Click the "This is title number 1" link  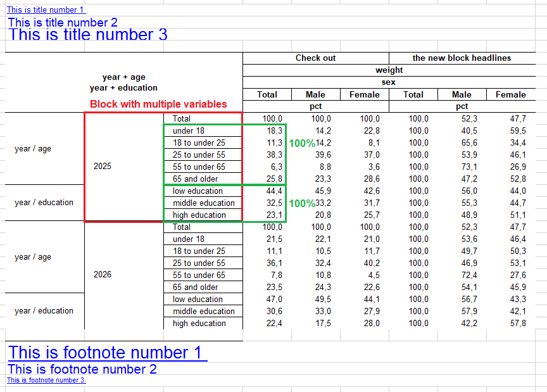coord(46,10)
